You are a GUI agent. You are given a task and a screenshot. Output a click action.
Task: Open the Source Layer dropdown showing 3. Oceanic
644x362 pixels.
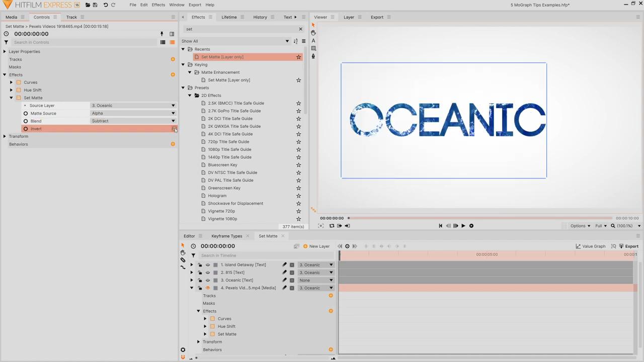pos(133,106)
